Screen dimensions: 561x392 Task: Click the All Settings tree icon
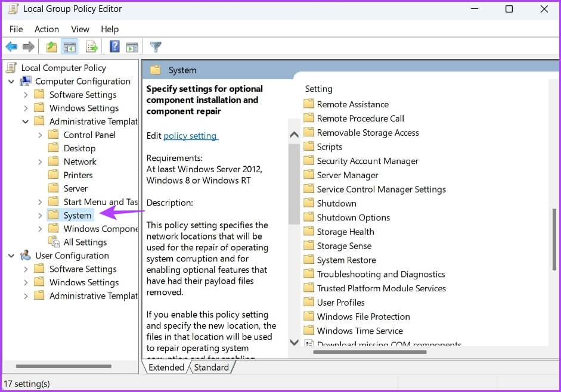[x=54, y=242]
